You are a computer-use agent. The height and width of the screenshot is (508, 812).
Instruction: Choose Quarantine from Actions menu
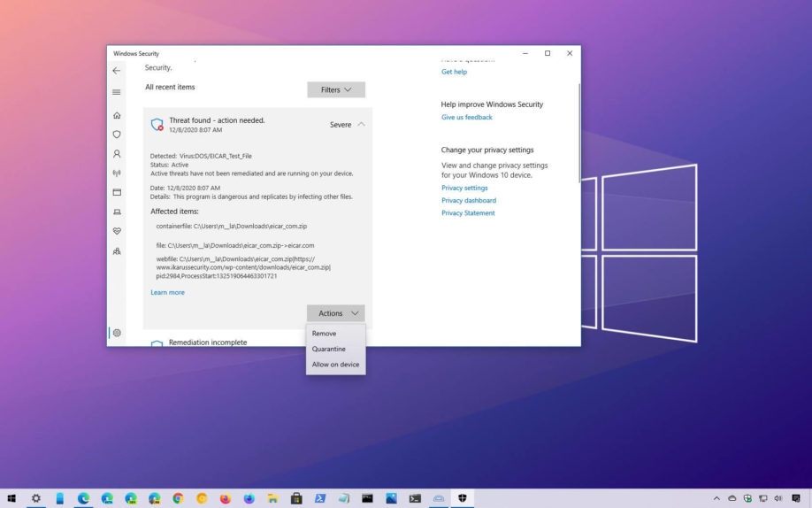(328, 349)
